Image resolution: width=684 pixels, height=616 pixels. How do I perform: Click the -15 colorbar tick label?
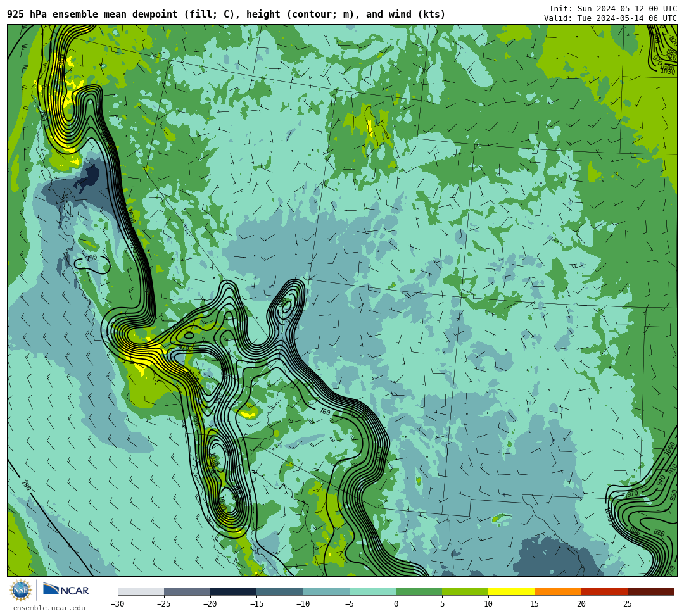(256, 604)
